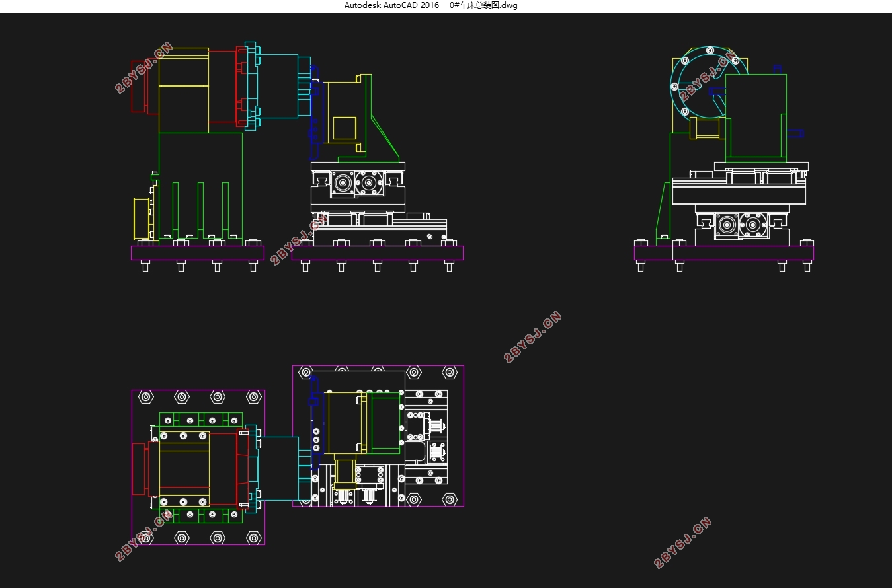Select the large green rectangle in side view
This screenshot has width=892, height=588.
click(756, 118)
